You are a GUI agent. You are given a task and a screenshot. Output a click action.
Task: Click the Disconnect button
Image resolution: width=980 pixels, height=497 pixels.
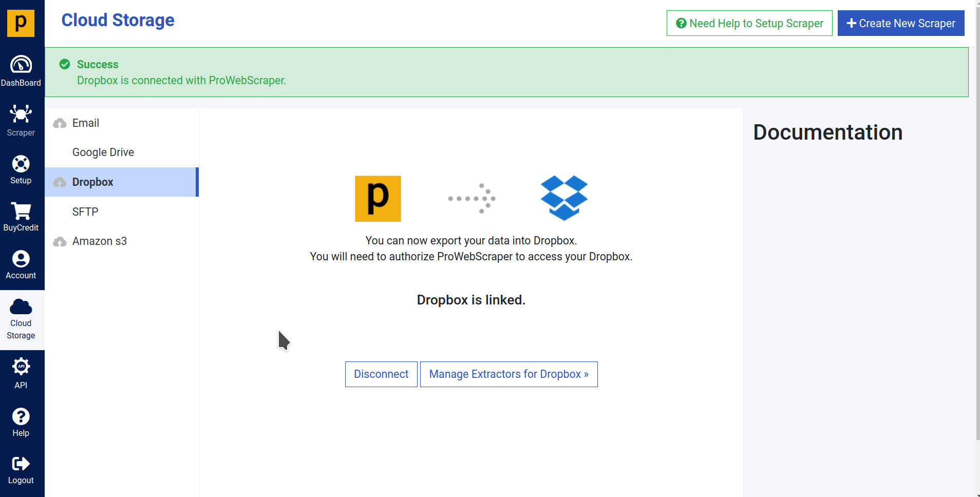[381, 374]
